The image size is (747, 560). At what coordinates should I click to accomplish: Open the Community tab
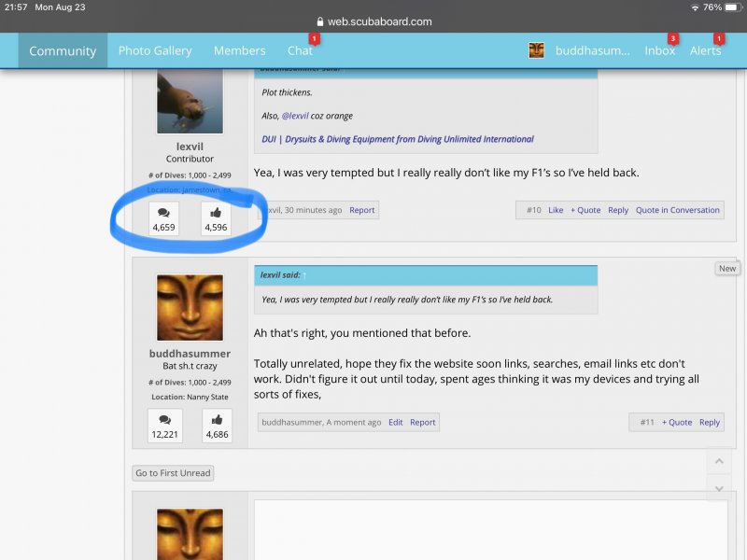coord(63,50)
